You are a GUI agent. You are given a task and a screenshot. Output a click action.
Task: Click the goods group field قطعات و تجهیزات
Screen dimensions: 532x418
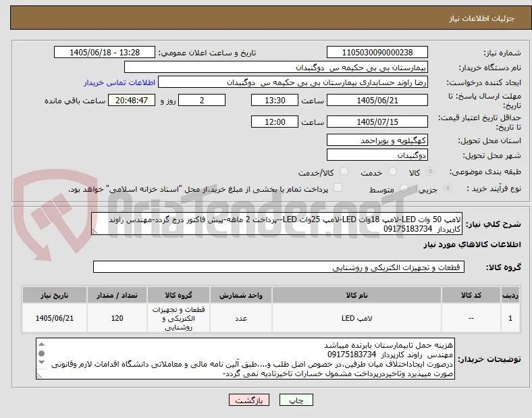tap(279, 267)
